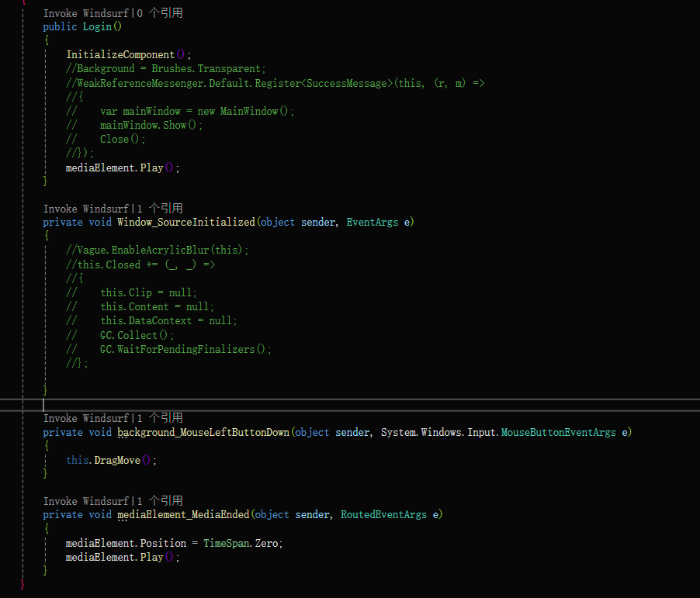Click the commented 'new MainWindow()' line
Screen dimensions: 700x598
(x=180, y=111)
